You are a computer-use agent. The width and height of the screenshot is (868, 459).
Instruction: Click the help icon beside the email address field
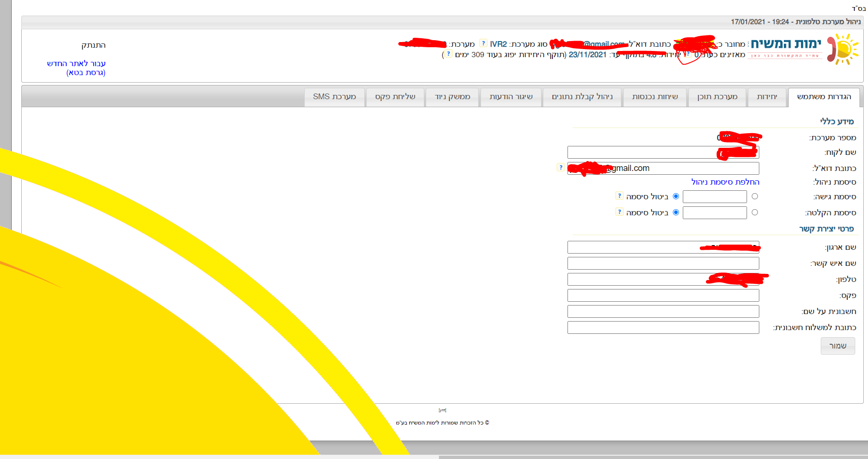point(560,167)
